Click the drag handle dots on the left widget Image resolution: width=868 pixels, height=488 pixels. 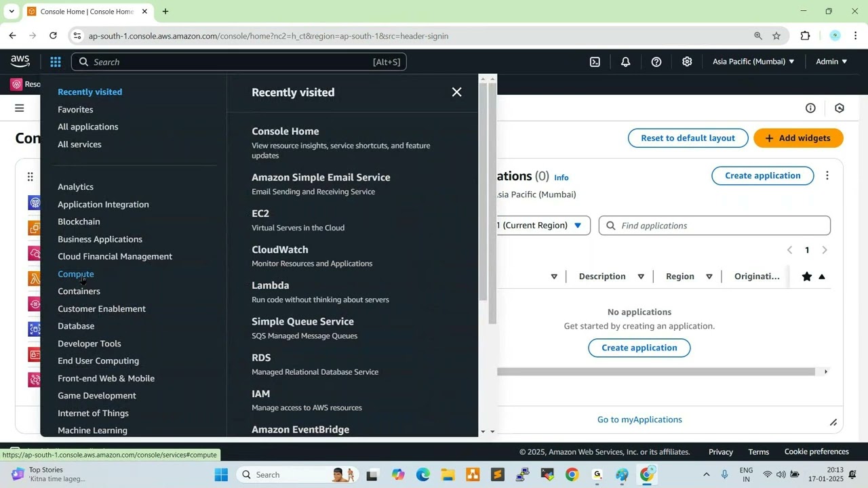[30, 177]
